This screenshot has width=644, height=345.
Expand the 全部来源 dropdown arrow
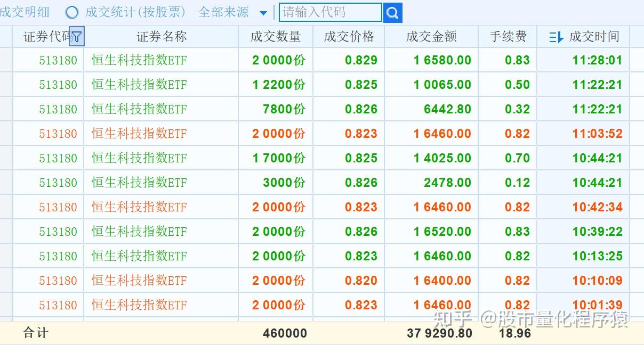point(263,13)
